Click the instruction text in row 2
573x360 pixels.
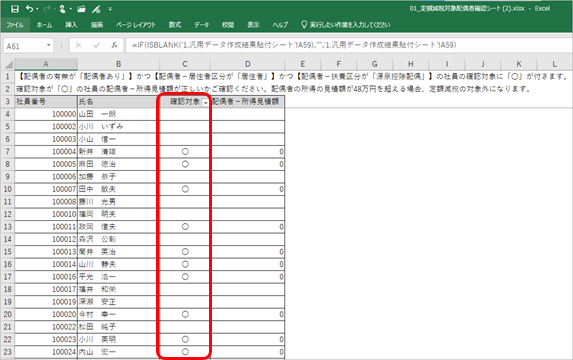click(x=273, y=89)
